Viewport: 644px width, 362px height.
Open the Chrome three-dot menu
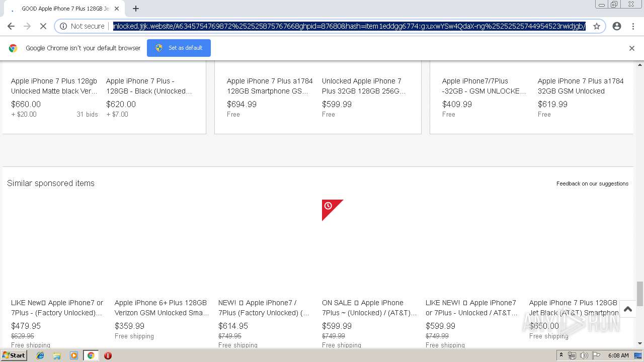click(633, 26)
